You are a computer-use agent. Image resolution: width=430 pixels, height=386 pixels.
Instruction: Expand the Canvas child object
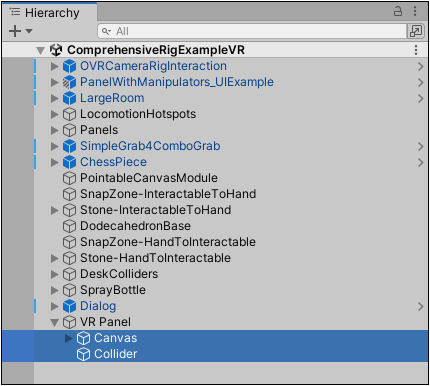[68, 338]
